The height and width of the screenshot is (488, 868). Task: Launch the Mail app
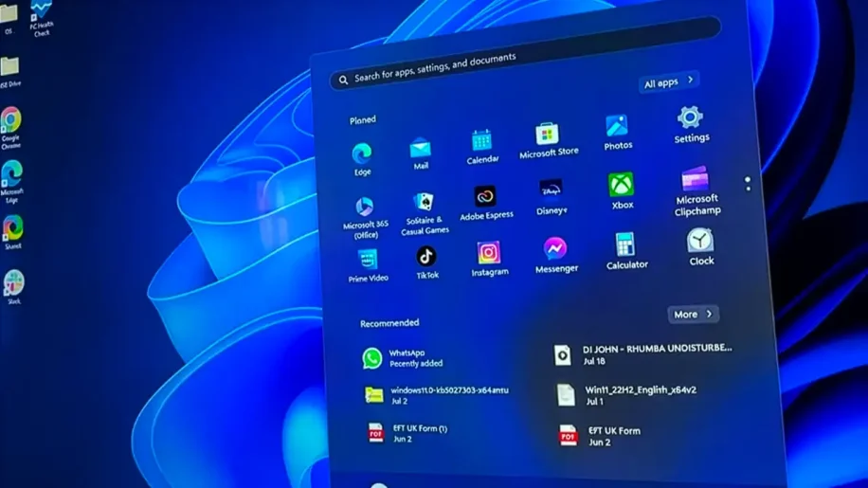pos(420,150)
